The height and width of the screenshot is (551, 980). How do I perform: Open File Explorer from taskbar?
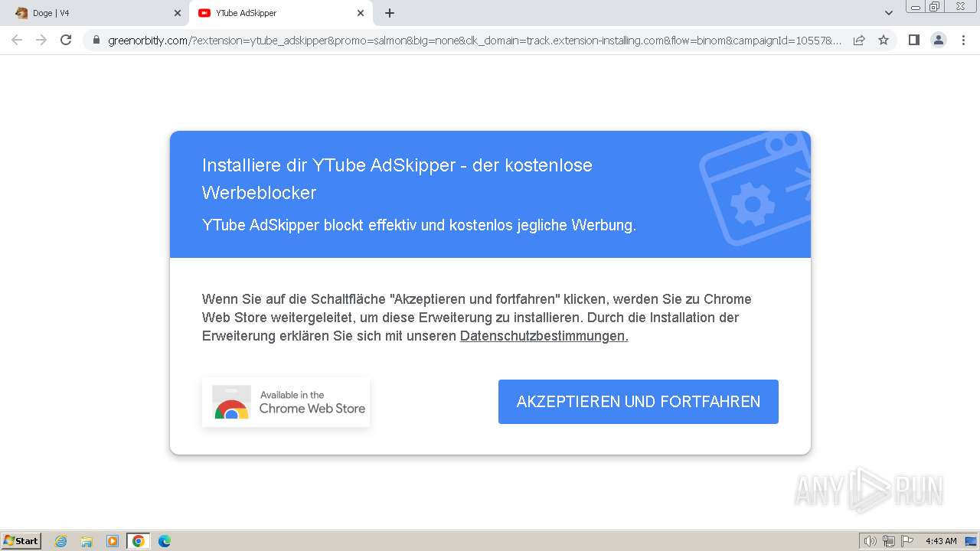click(x=87, y=541)
